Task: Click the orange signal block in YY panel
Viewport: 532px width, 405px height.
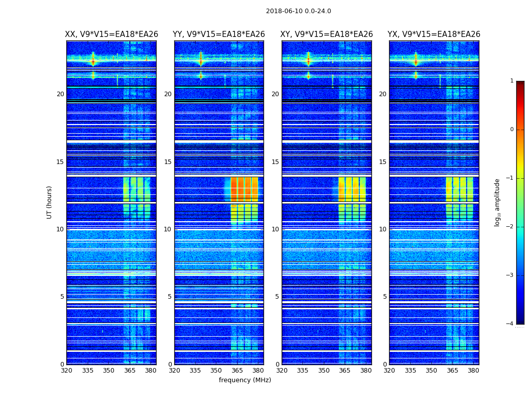Action: pos(244,190)
